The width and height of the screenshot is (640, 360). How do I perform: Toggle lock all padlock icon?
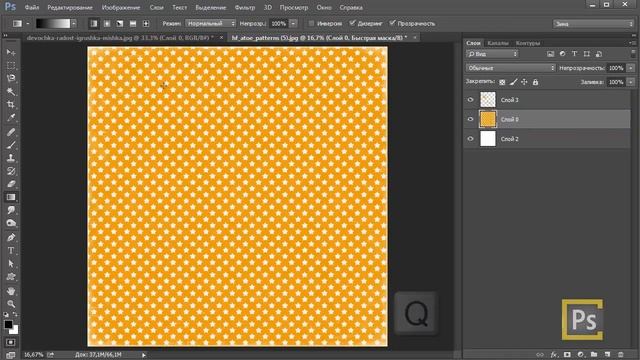(x=536, y=82)
